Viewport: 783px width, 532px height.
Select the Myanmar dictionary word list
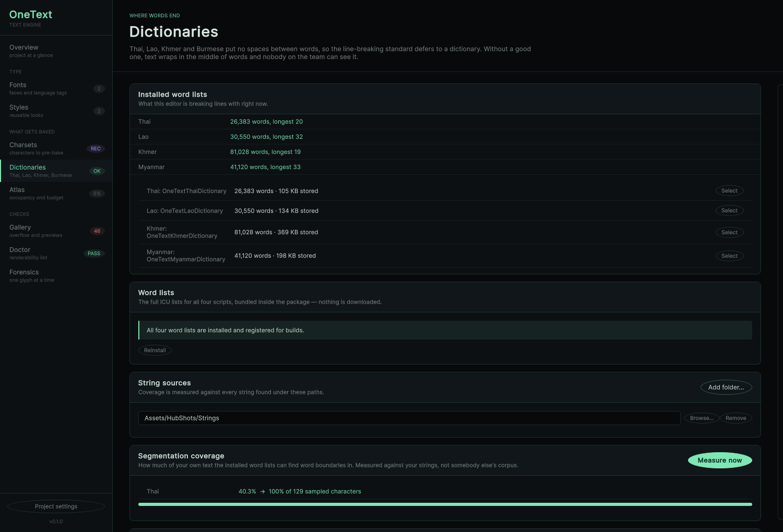(729, 256)
